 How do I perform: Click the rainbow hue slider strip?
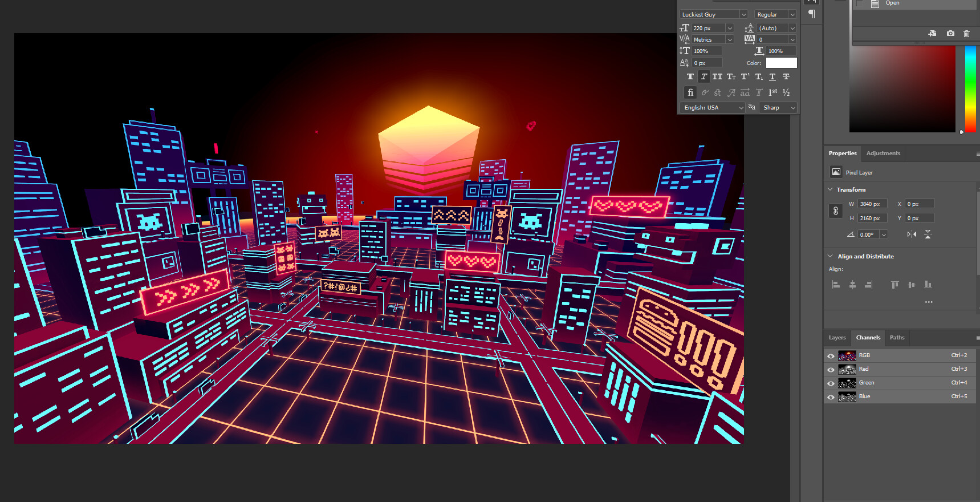970,88
